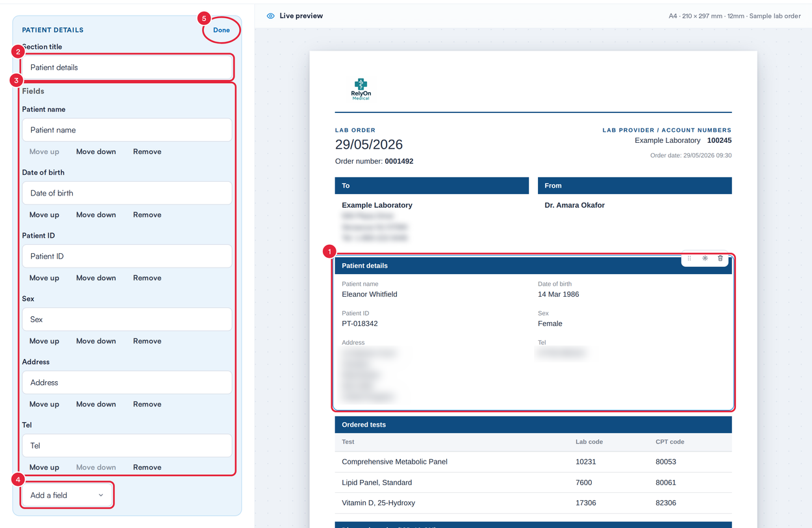
Task: Click the account number 100245
Action: [719, 140]
